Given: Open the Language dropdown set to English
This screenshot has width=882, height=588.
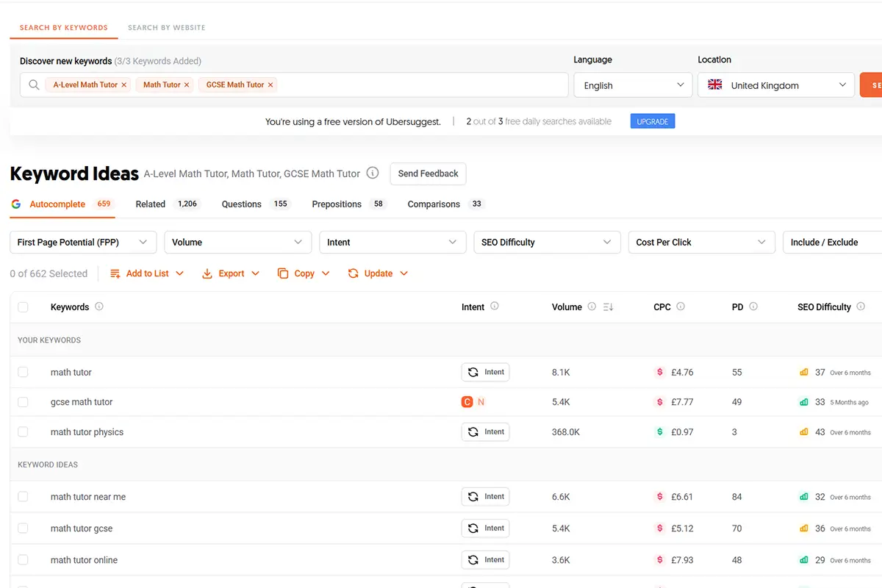Looking at the screenshot, I should click(x=632, y=85).
